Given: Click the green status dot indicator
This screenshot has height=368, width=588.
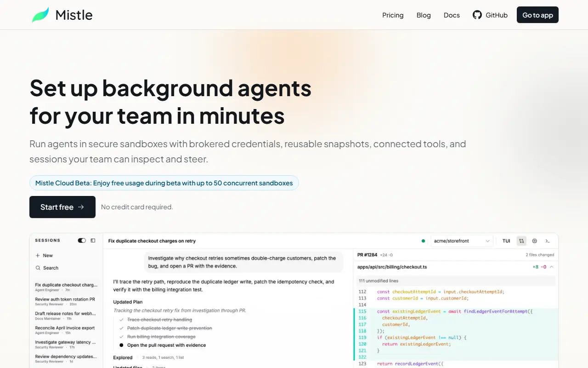Looking at the screenshot, I should click(x=423, y=241).
